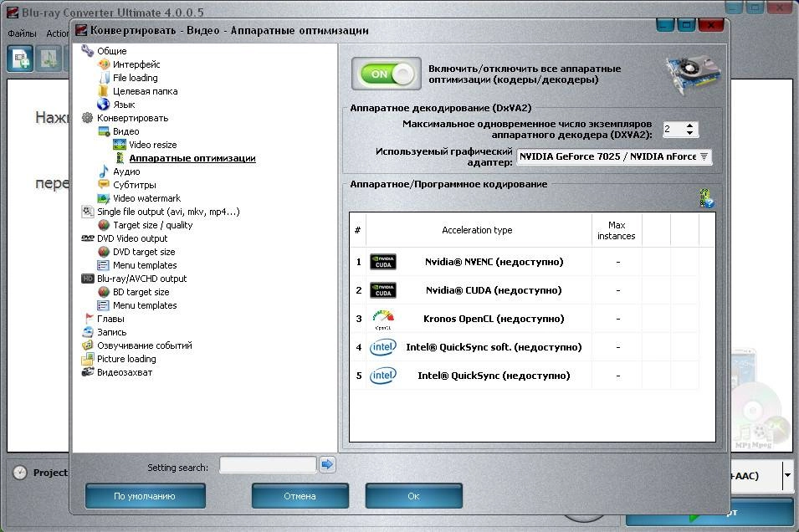Open Видеозахват settings
This screenshot has width=799, height=532.
click(125, 372)
